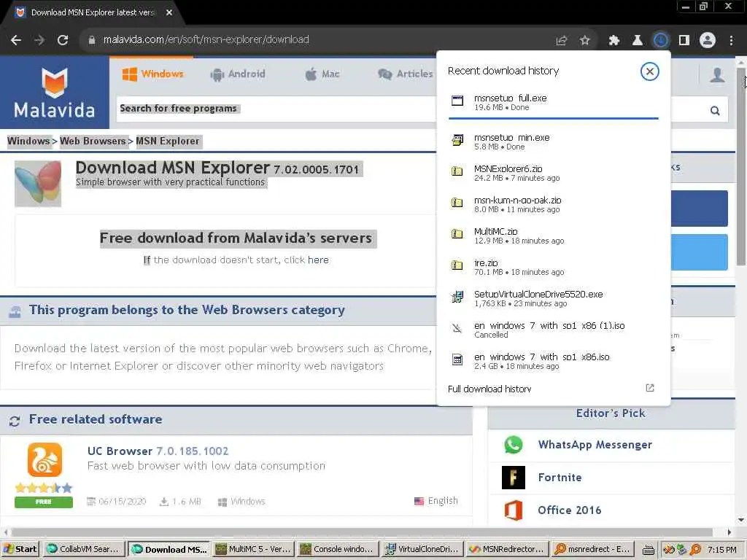The width and height of the screenshot is (747, 560).
Task: Go back with the browser back arrow
Action: [x=16, y=40]
